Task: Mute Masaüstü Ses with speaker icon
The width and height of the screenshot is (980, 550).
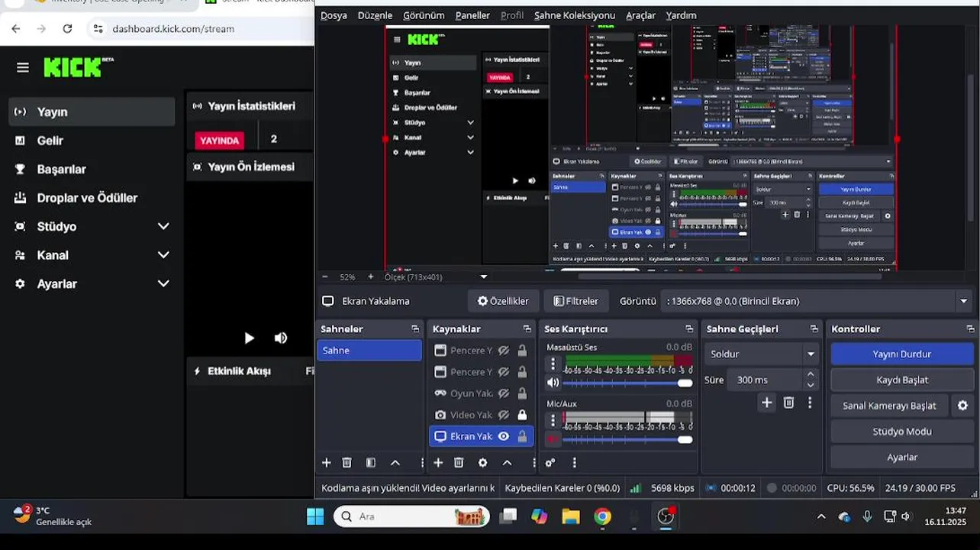Action: [553, 383]
